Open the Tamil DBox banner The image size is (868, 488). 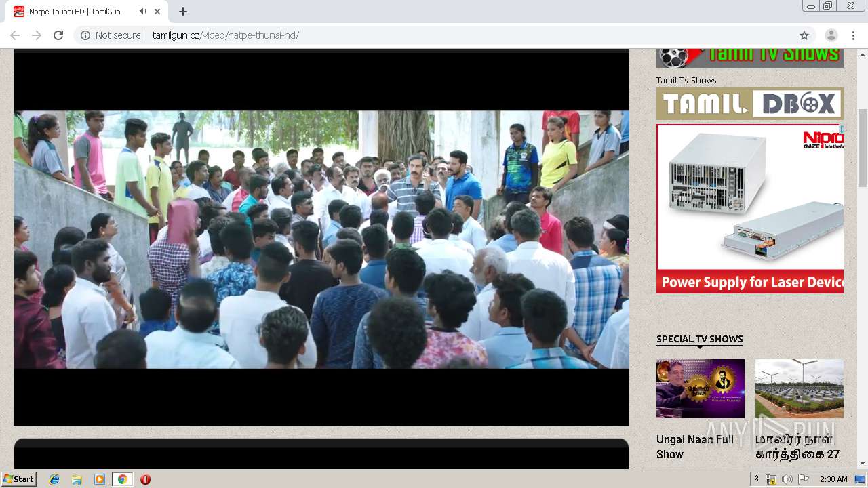(750, 104)
